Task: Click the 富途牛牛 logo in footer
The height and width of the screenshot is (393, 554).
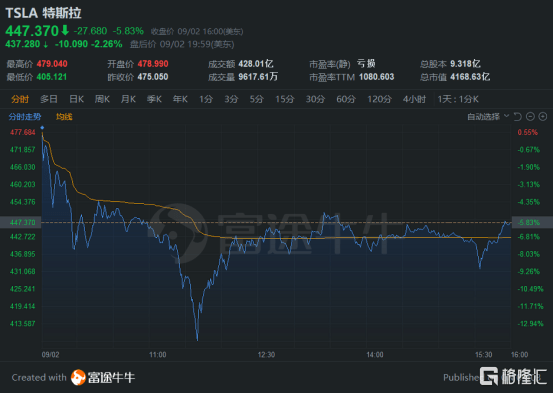Action: [x=103, y=377]
